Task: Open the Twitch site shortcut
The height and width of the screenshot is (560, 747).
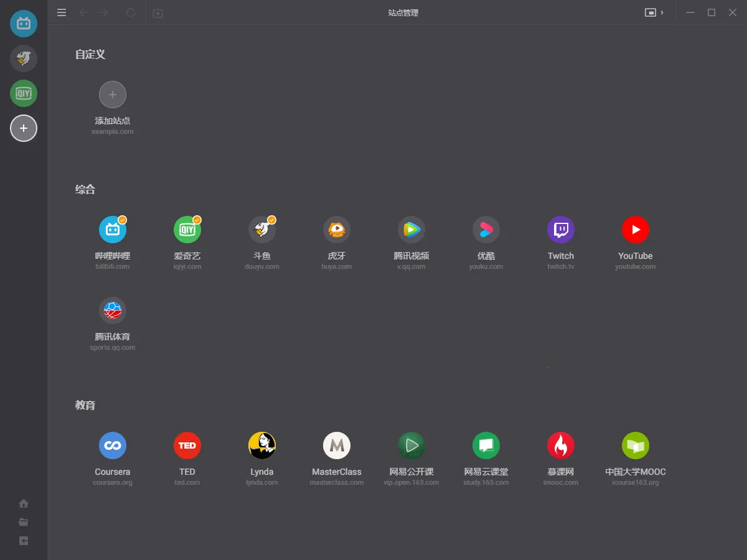Action: click(x=560, y=229)
